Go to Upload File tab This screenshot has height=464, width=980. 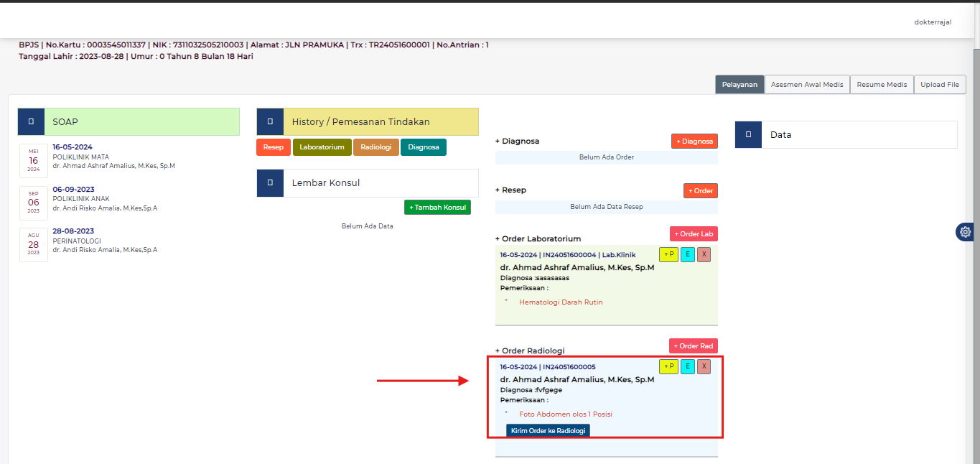[x=939, y=85]
